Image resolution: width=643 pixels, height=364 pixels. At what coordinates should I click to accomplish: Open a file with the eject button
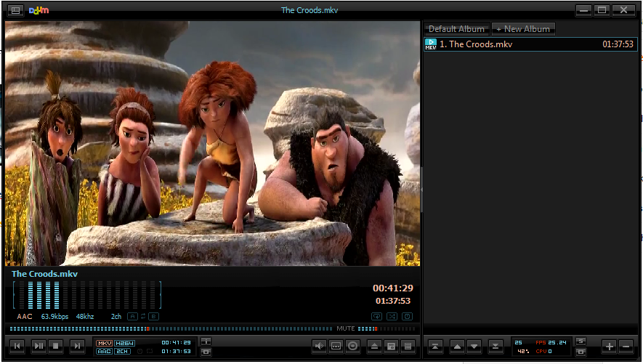click(x=374, y=346)
